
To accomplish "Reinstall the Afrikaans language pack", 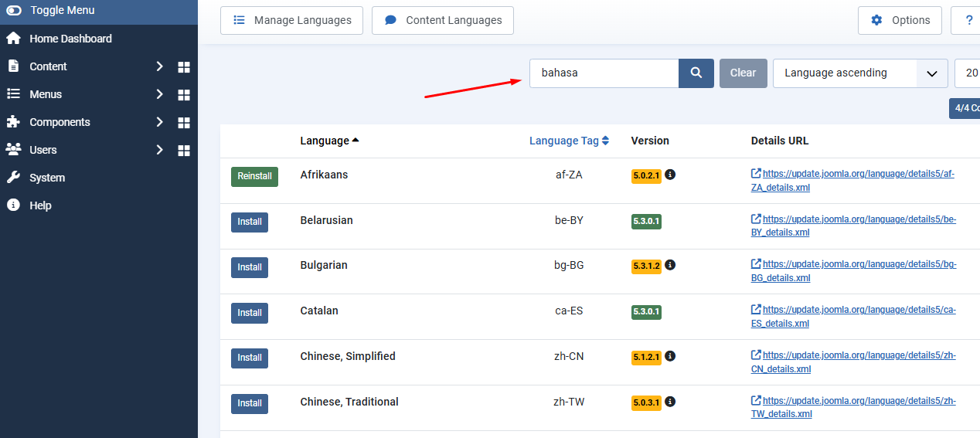I will point(254,176).
